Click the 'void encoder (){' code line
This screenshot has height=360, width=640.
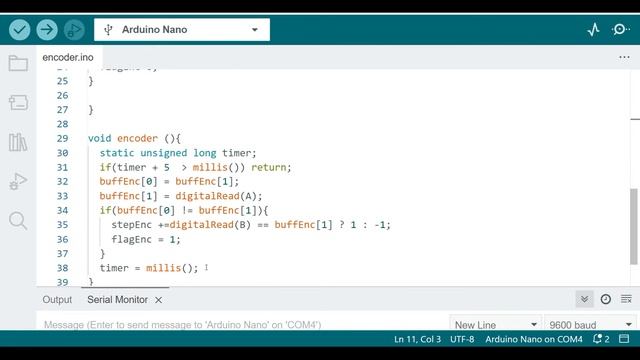coord(134,138)
